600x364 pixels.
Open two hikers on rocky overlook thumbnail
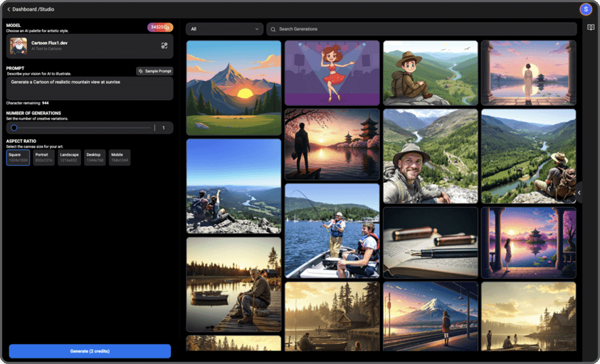coord(233,186)
